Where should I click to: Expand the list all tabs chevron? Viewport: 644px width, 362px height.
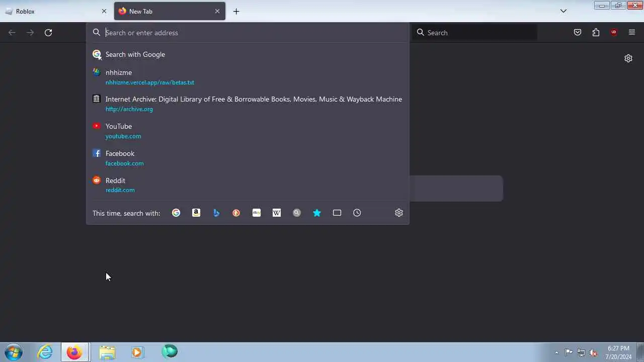pos(563,11)
